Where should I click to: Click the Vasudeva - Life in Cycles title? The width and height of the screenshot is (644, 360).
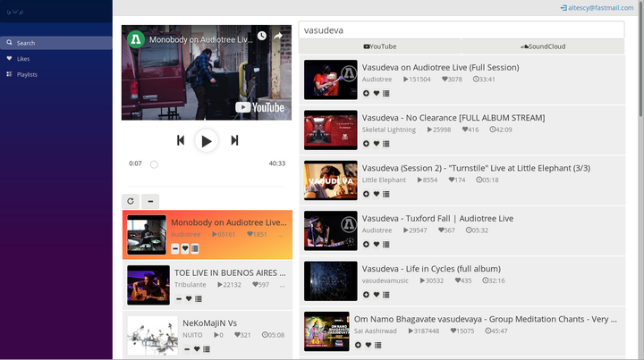tap(431, 269)
